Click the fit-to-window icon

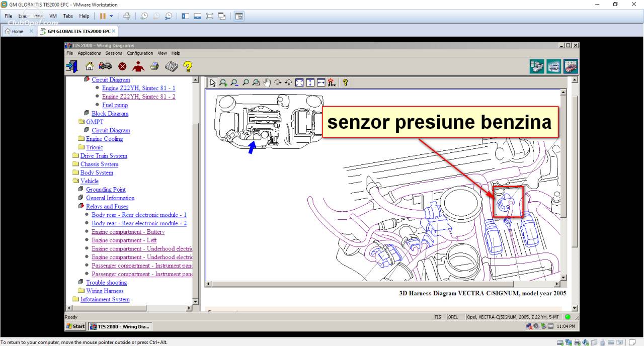299,82
